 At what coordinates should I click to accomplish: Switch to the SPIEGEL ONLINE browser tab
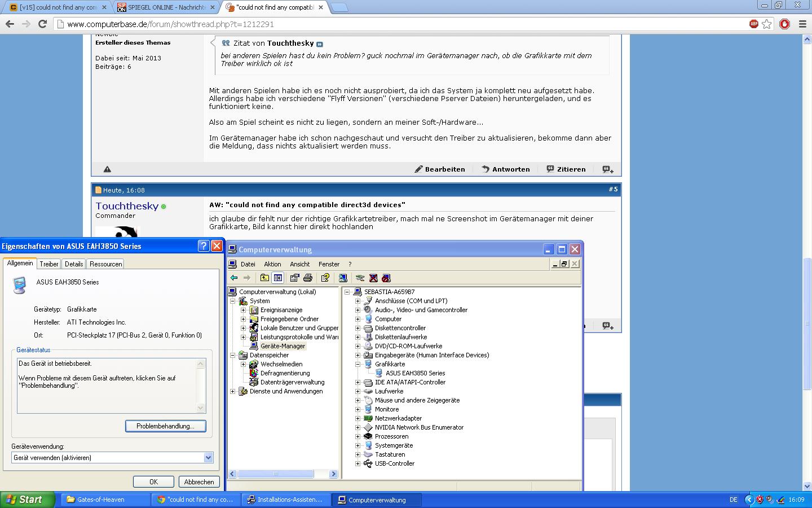(x=166, y=7)
